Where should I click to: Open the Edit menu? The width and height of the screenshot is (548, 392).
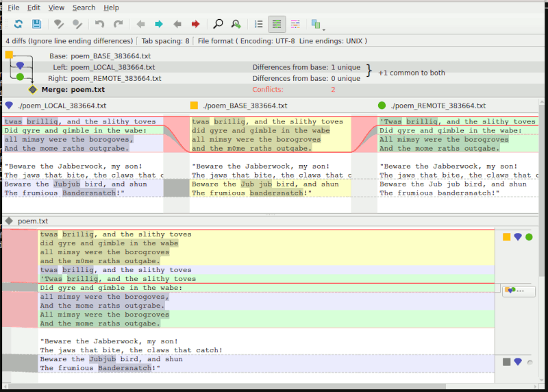(x=34, y=8)
